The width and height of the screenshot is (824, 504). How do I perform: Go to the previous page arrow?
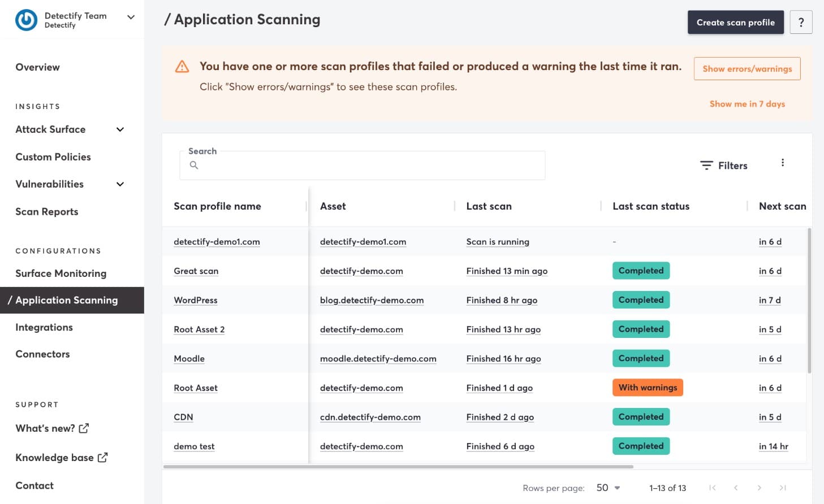click(x=736, y=488)
